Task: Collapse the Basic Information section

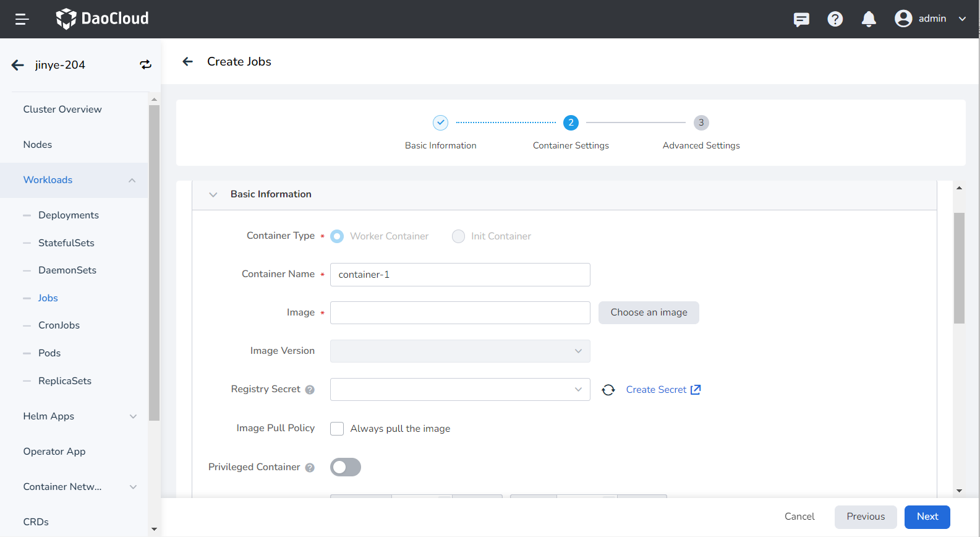Action: [213, 194]
